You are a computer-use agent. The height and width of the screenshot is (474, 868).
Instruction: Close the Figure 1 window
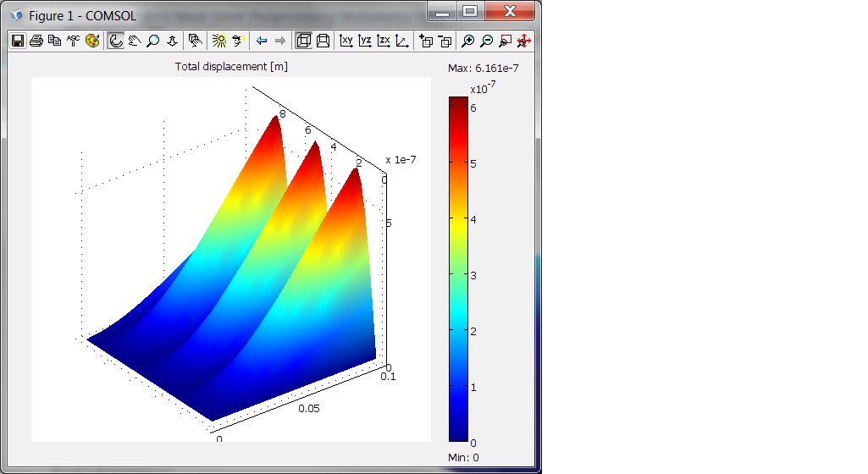pos(510,12)
